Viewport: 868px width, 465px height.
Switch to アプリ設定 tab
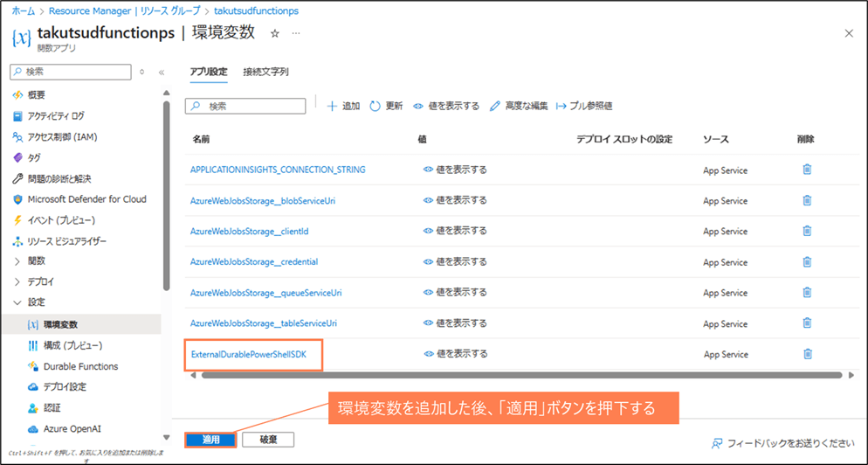[209, 72]
